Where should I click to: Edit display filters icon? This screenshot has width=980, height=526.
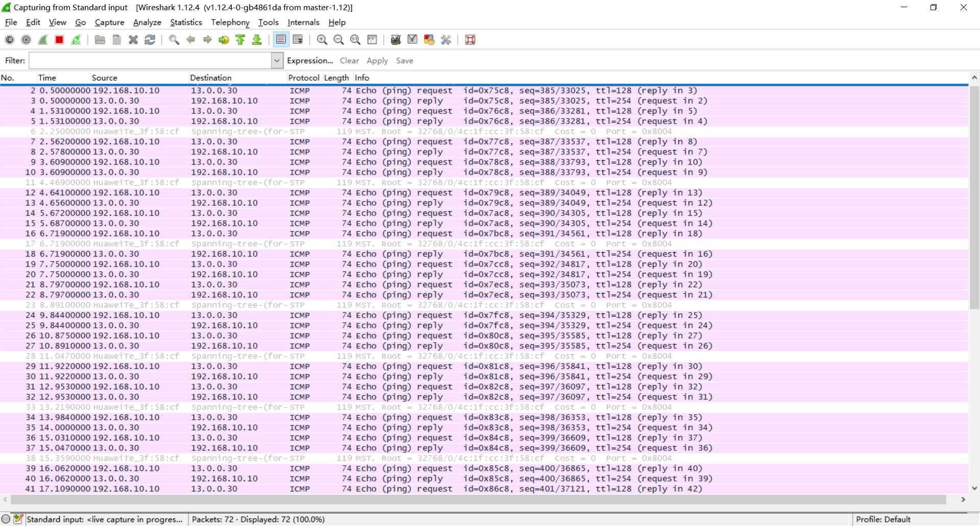point(412,40)
